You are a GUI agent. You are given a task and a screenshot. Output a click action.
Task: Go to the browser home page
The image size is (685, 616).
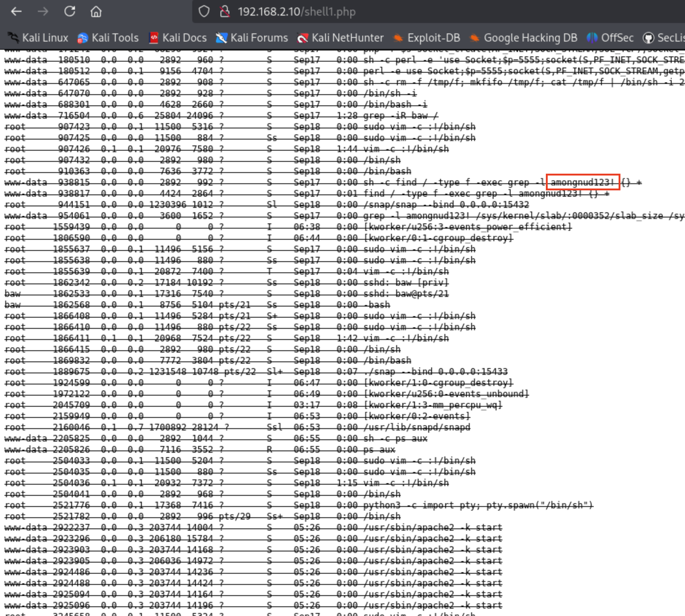(x=96, y=12)
